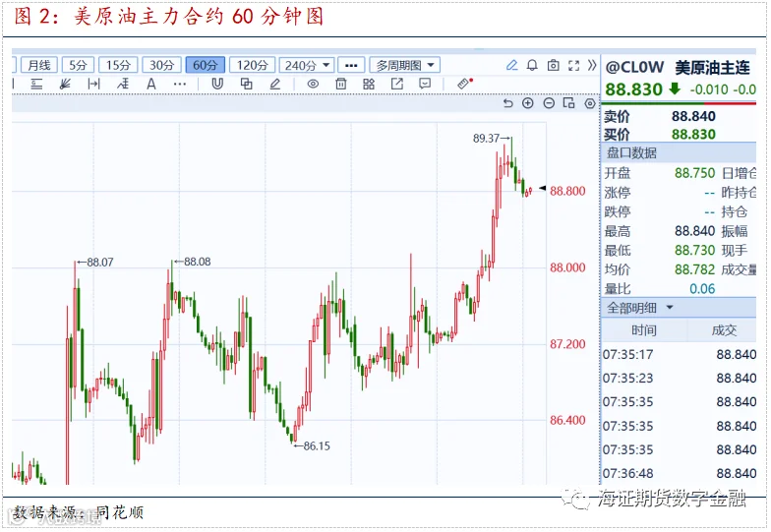Take a chart snapshot with camera icon

coord(553,65)
